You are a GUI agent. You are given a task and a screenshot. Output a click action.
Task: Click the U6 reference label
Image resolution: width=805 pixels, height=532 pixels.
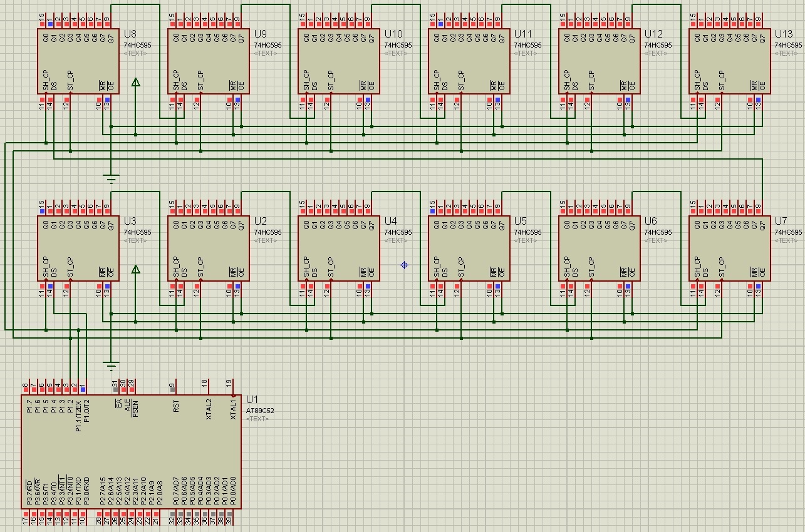pos(651,221)
